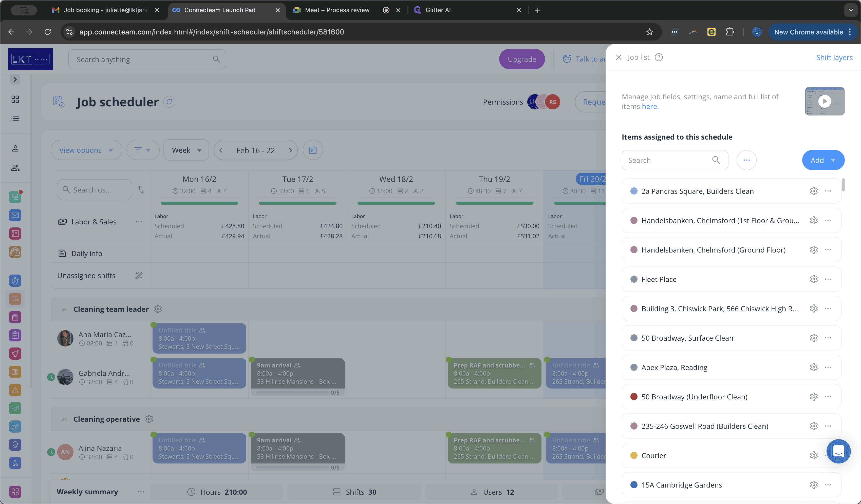Go to next week arrow
The height and width of the screenshot is (504, 861).
tap(290, 150)
